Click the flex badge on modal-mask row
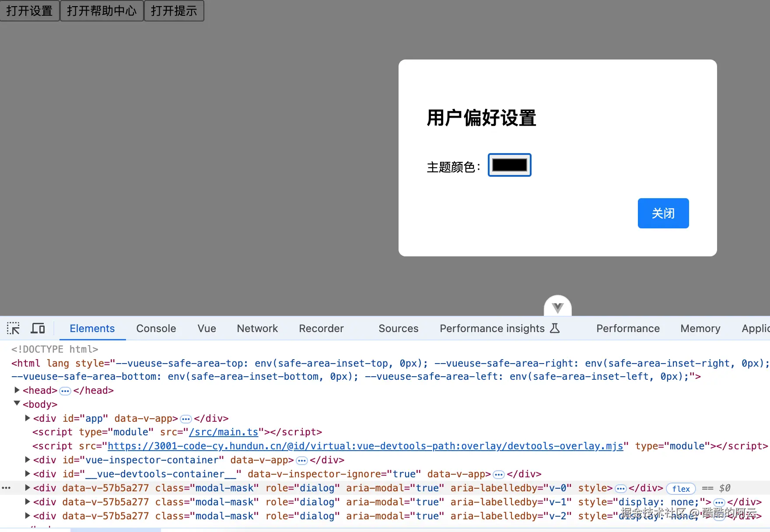Image resolution: width=770 pixels, height=532 pixels. pyautogui.click(x=681, y=489)
